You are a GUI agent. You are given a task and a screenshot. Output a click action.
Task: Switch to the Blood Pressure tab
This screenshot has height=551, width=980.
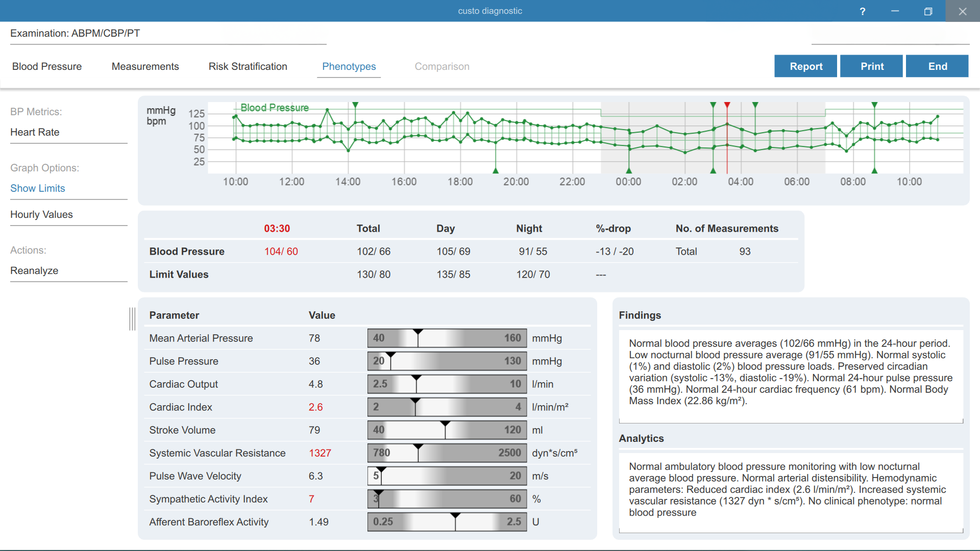tap(47, 66)
